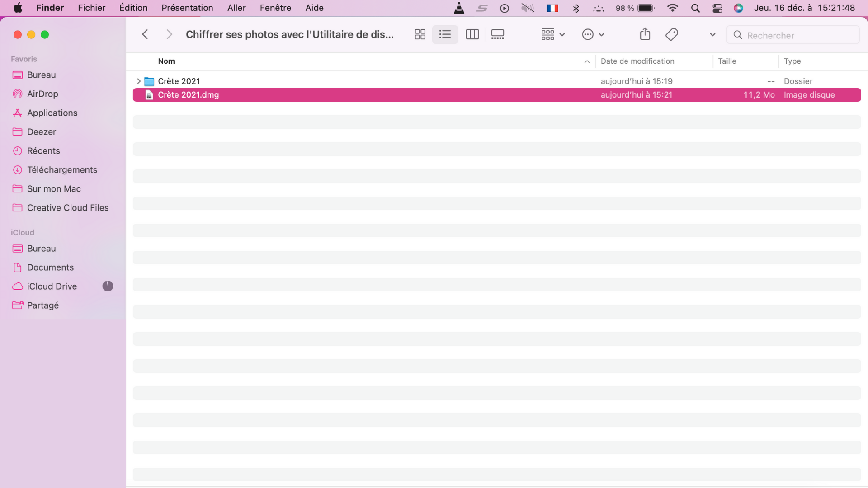Viewport: 868px width, 488px height.
Task: Open the grouping options dropdown
Action: (x=553, y=34)
